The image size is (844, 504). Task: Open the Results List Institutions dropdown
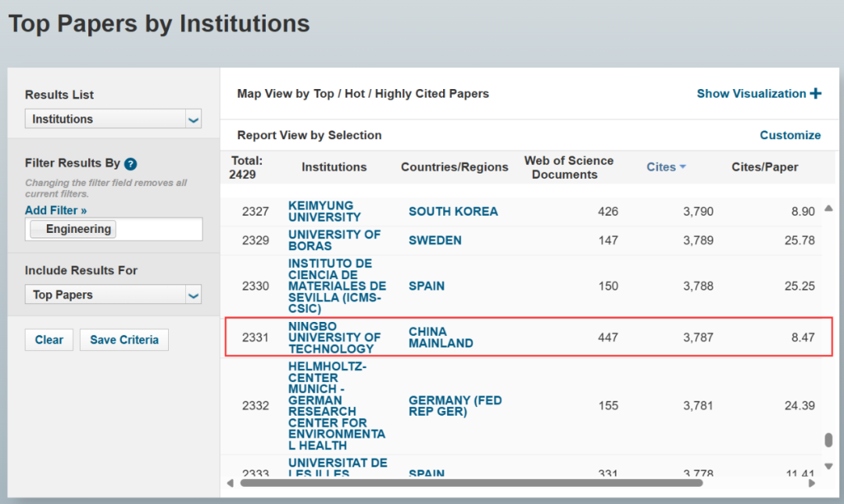pyautogui.click(x=113, y=119)
